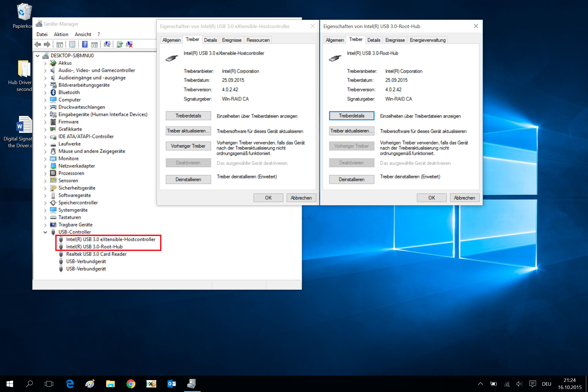This screenshot has height=392, width=588.
Task: Toggle the action pane toolbar icon
Action: (94, 44)
